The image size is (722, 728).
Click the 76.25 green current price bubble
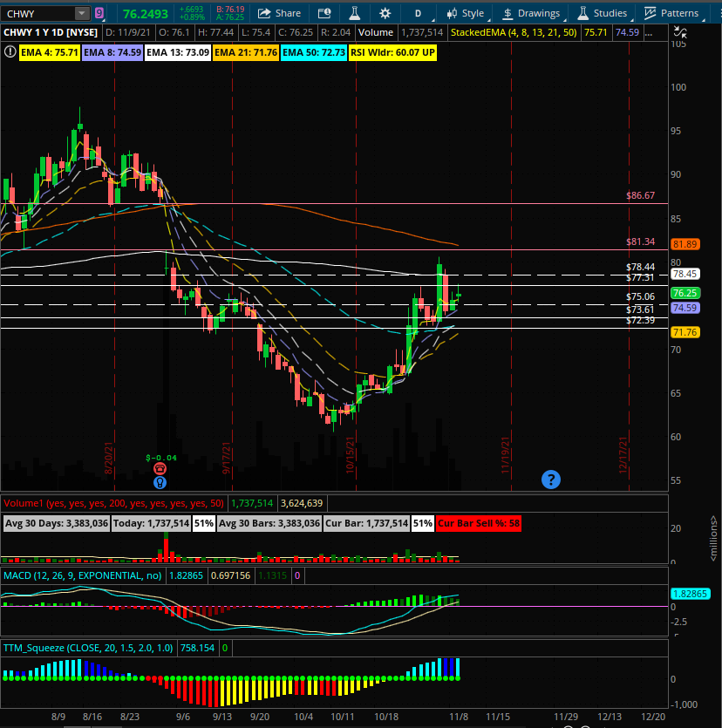(x=685, y=293)
